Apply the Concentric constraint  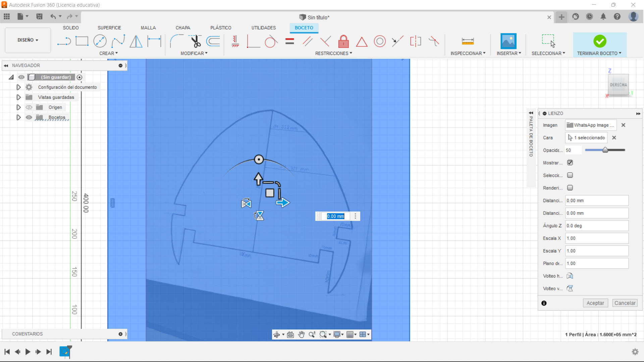point(380,42)
